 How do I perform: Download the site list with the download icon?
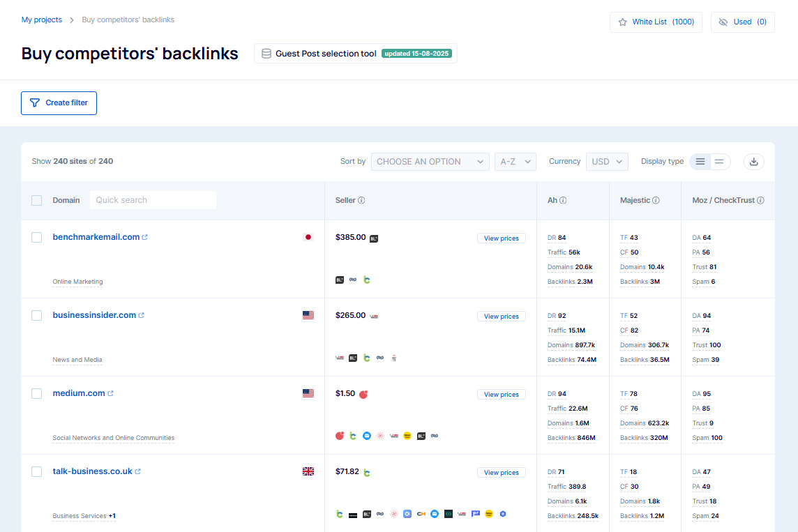click(x=754, y=162)
